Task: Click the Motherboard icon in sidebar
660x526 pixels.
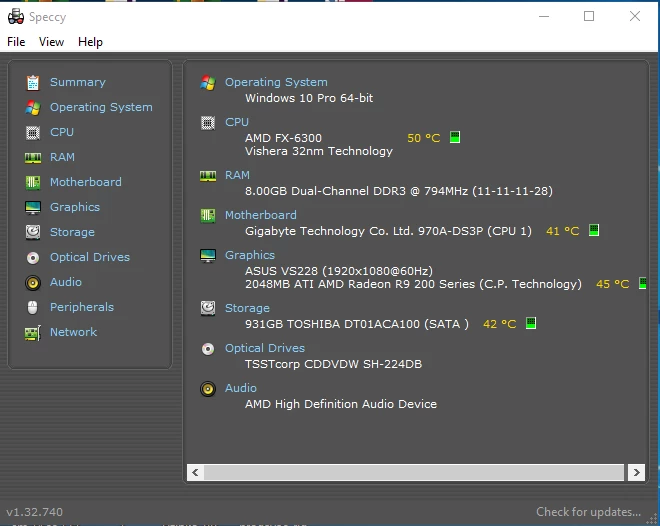Action: (33, 183)
